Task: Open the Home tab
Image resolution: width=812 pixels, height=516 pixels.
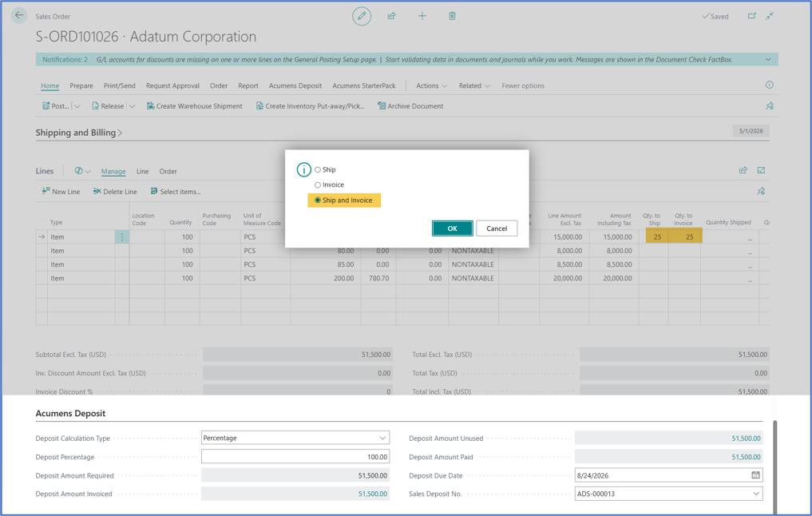Action: (50, 85)
